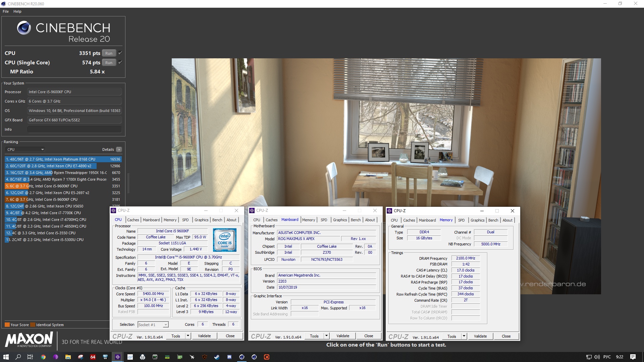Open Discord from taskbar
The height and width of the screenshot is (362, 644).
click(x=229, y=357)
